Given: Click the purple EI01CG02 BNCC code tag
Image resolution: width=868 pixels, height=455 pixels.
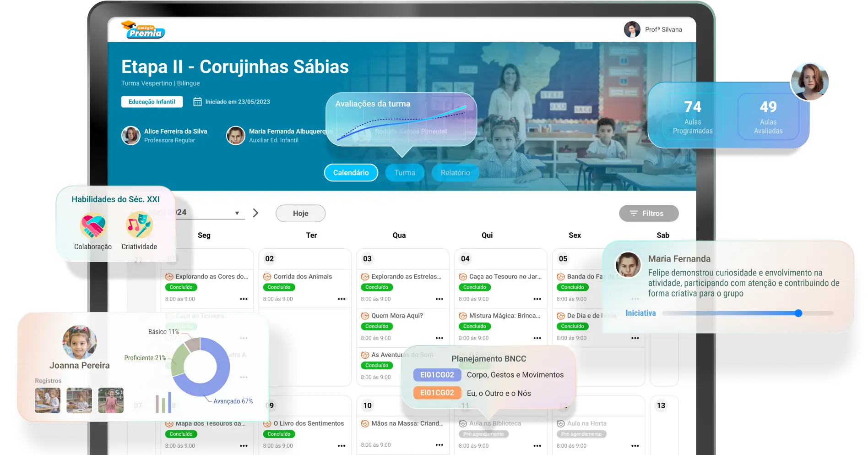Looking at the screenshot, I should pos(437,375).
